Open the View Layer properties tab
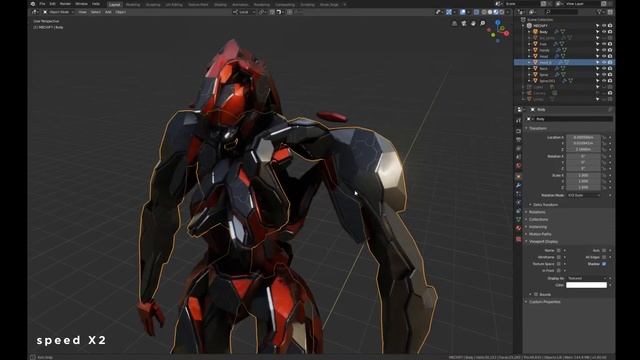The width and height of the screenshot is (640, 360). (x=519, y=148)
